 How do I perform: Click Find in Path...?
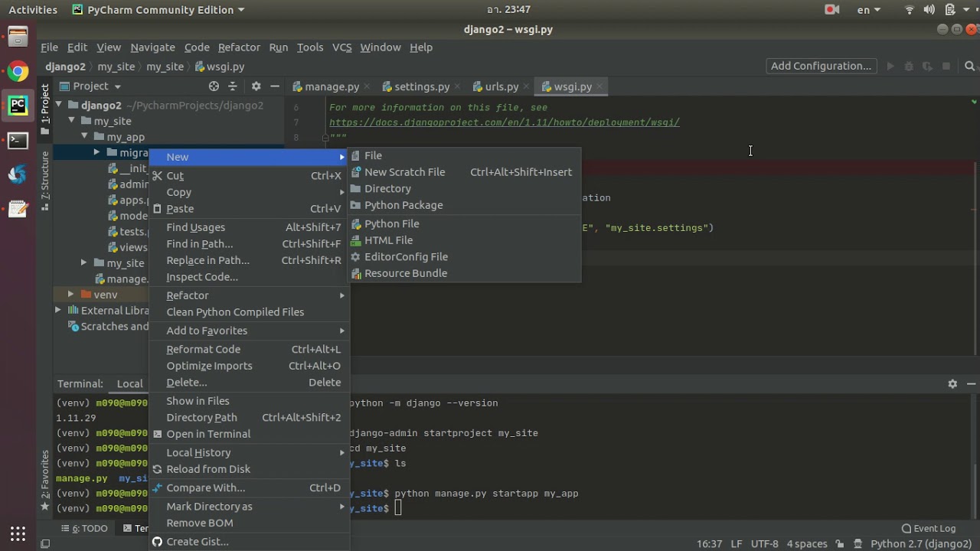[248, 244]
